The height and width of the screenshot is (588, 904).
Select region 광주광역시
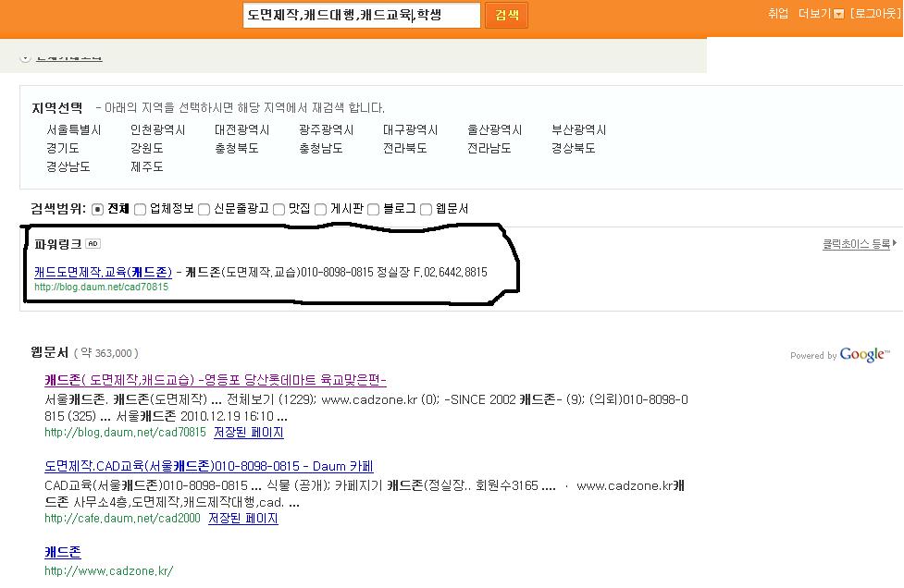click(327, 130)
